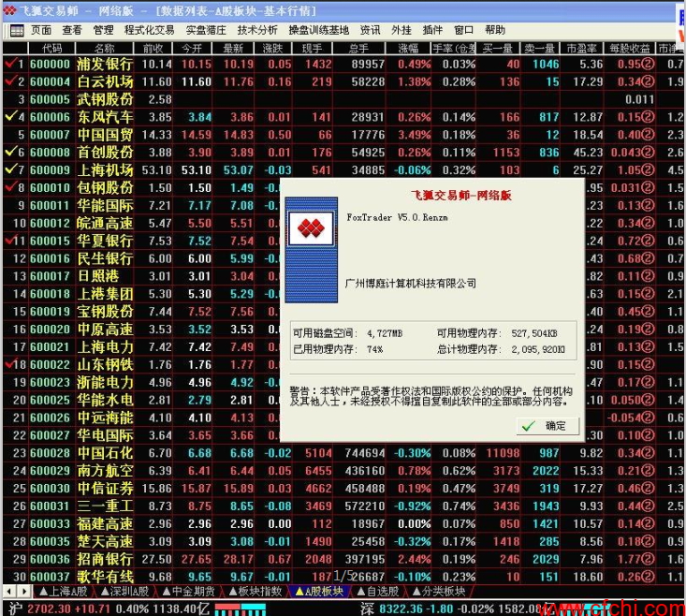686x616 pixels.
Task: Click the red-cyan market volume bar in status bar
Action: point(241,609)
